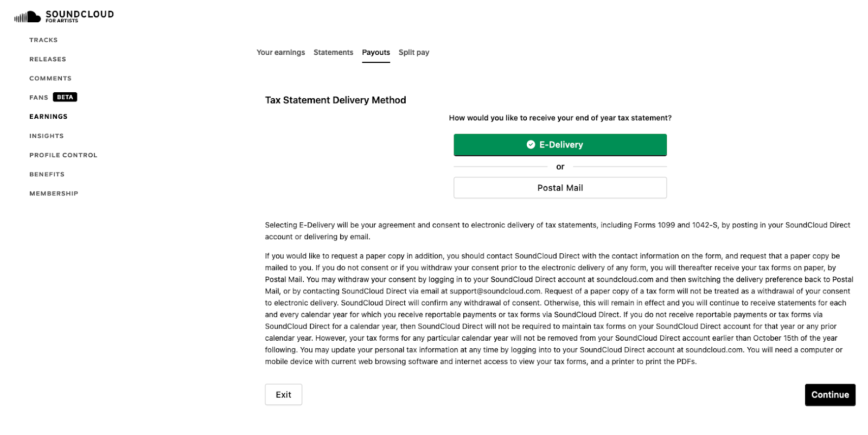Open the Insights section in sidebar
Image resolution: width=868 pixels, height=435 pixels.
[46, 136]
